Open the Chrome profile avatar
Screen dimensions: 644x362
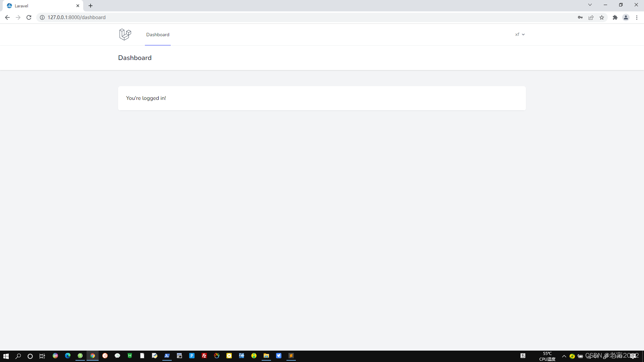[x=626, y=17]
